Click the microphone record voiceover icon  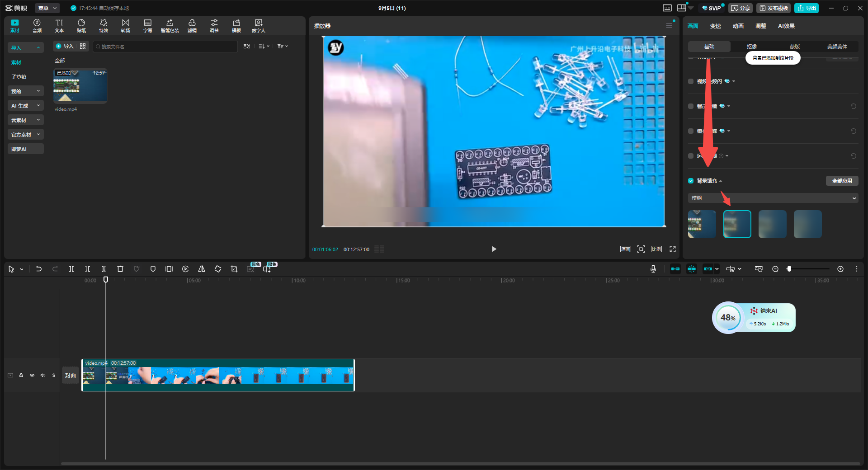(x=653, y=269)
